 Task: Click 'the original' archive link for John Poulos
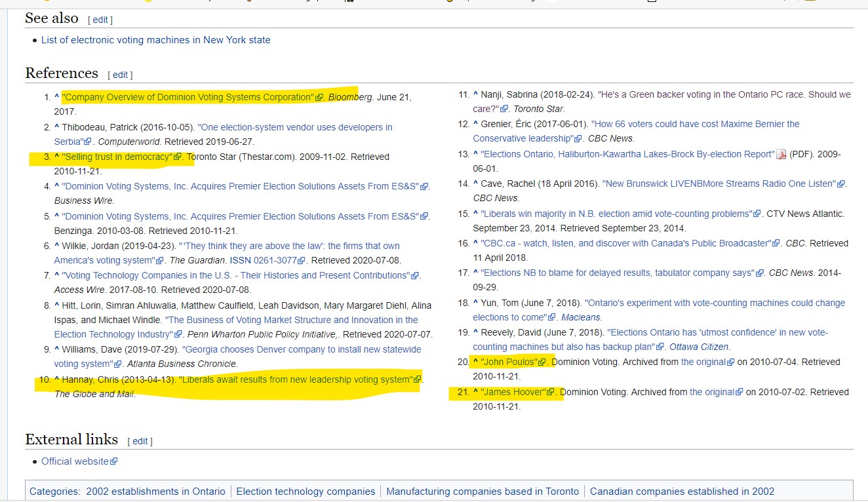(x=703, y=362)
